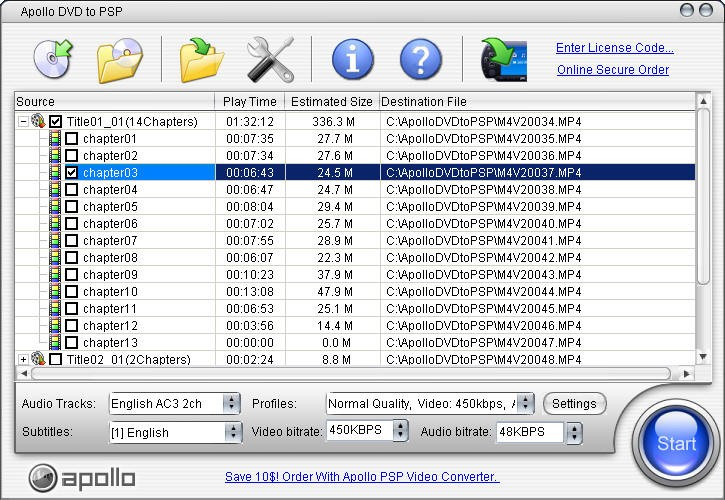Image resolution: width=725 pixels, height=500 pixels.
Task: Select the chapter07 row name
Action: (110, 241)
